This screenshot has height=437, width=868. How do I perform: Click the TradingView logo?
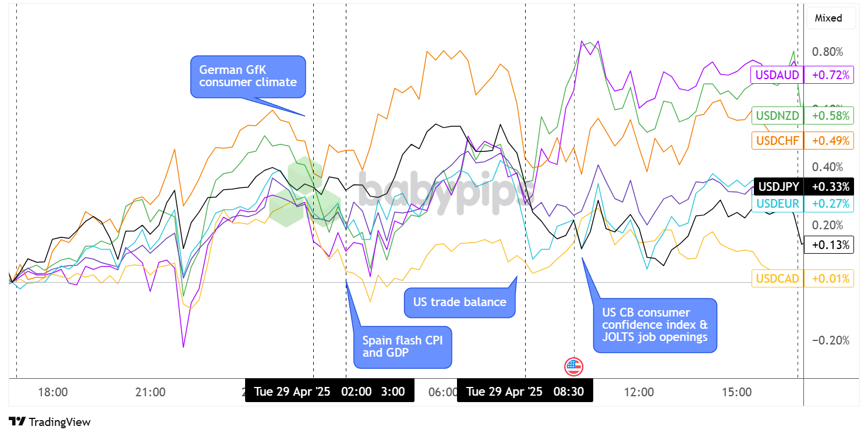[x=50, y=422]
